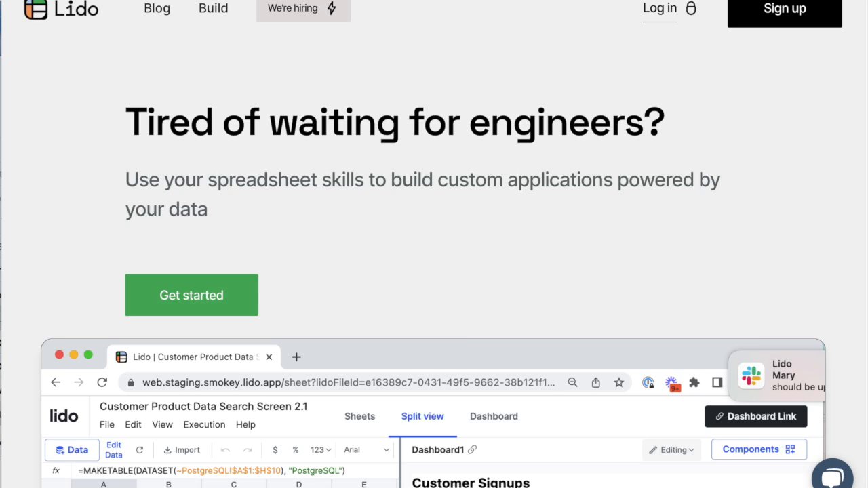Expand the 123 number format dropdown
This screenshot has width=868, height=488.
click(x=321, y=450)
